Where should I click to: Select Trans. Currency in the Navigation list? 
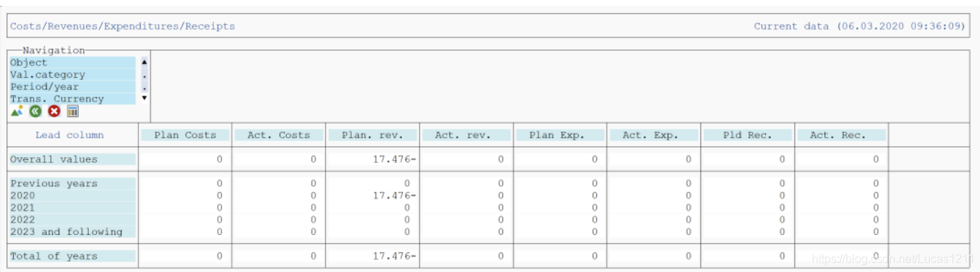72,98
